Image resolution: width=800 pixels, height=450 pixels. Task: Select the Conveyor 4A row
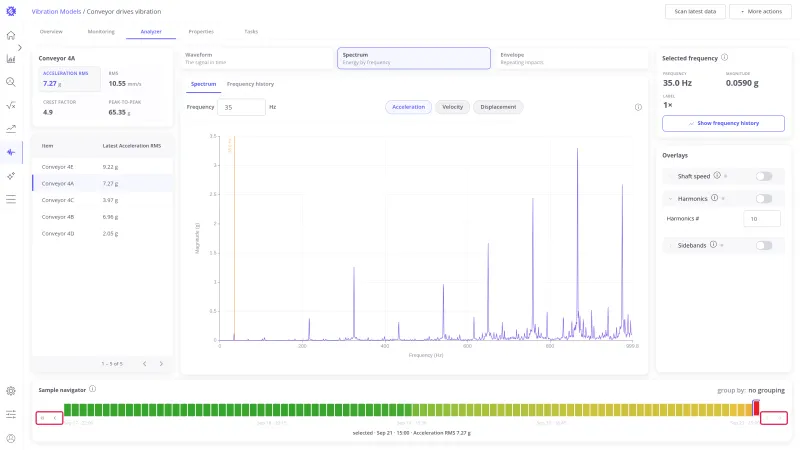pyautogui.click(x=103, y=183)
